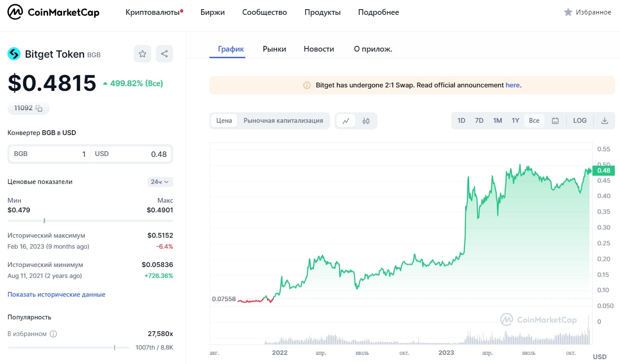620x364 pixels.
Task: Select the 'Новости' tab
Action: pos(319,49)
